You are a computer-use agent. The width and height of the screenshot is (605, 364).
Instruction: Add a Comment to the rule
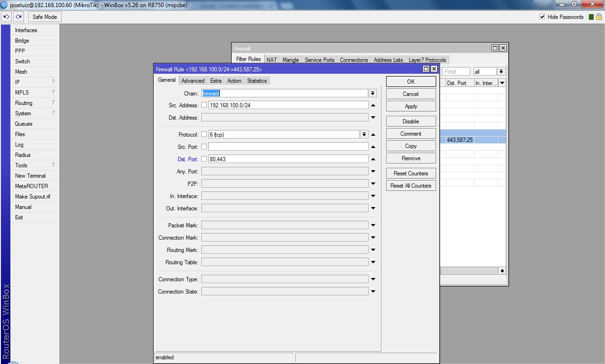[411, 134]
